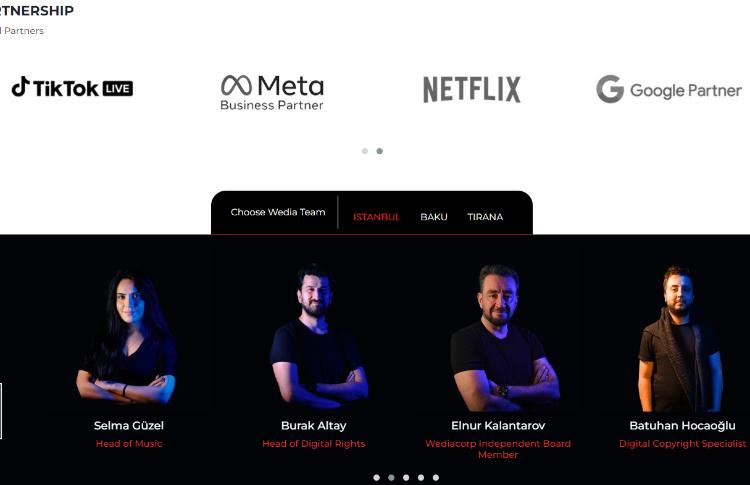The image size is (750, 485).
Task: Click the TikTok LIVE partner logo
Action: [72, 88]
